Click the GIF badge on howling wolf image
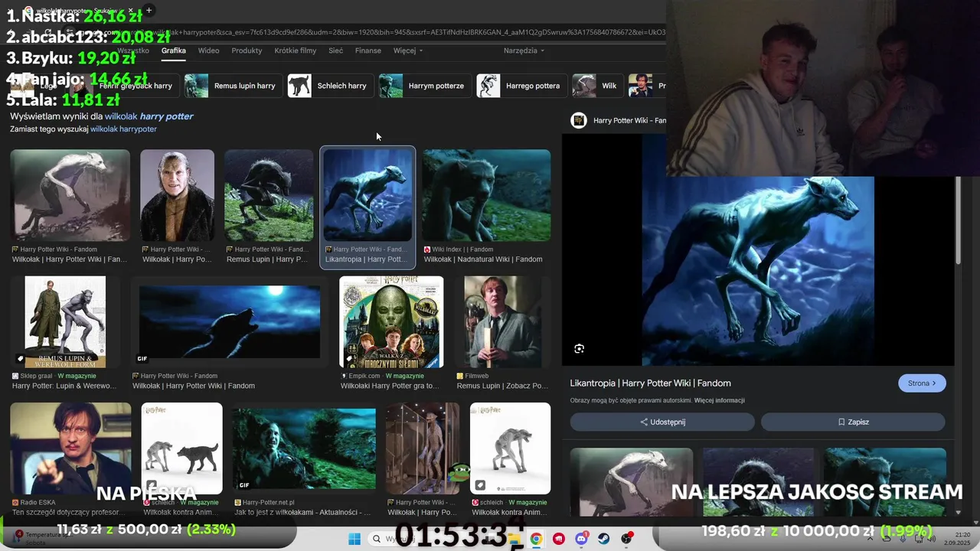 (142, 358)
